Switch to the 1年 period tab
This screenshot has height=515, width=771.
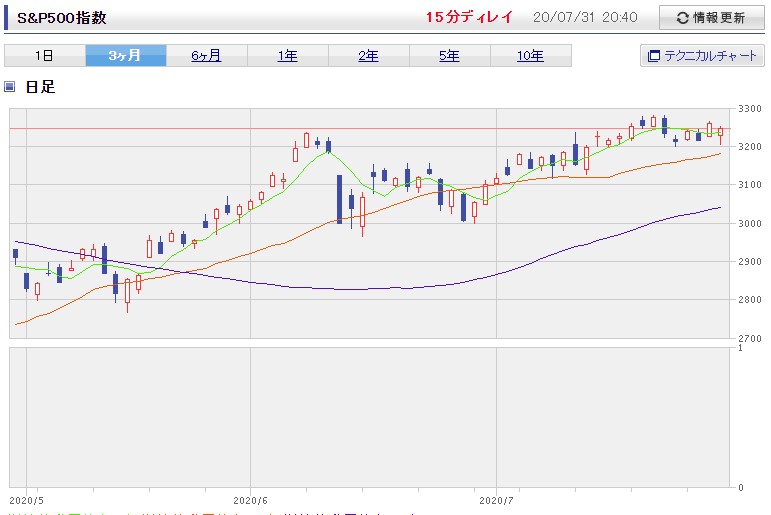coord(288,56)
